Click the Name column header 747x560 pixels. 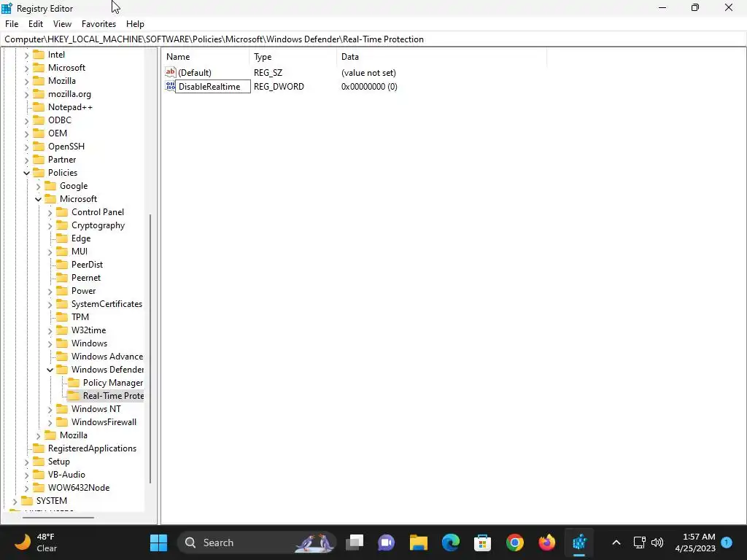click(206, 57)
